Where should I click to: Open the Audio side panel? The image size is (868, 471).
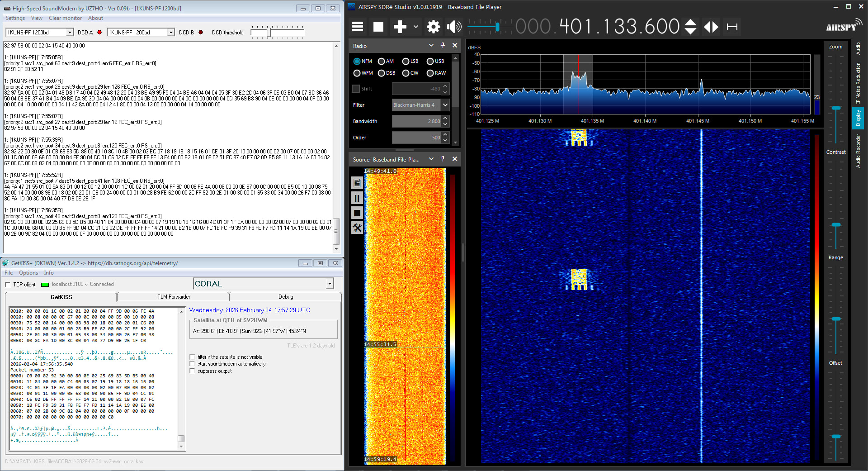(858, 49)
